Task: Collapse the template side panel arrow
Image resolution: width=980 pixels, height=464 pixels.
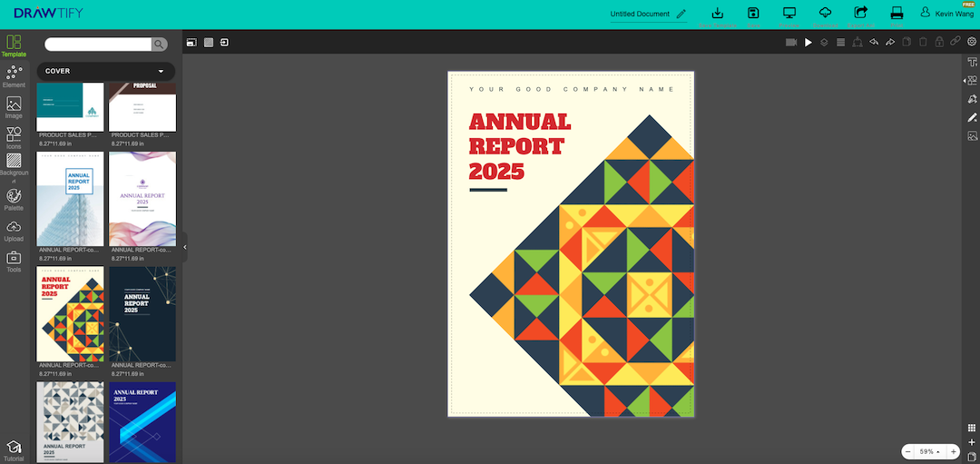Action: pyautogui.click(x=184, y=248)
